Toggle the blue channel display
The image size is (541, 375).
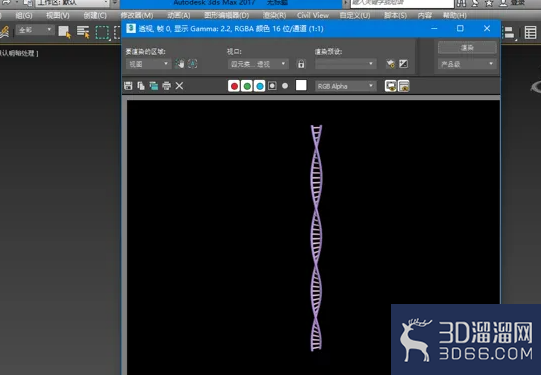[x=259, y=86]
